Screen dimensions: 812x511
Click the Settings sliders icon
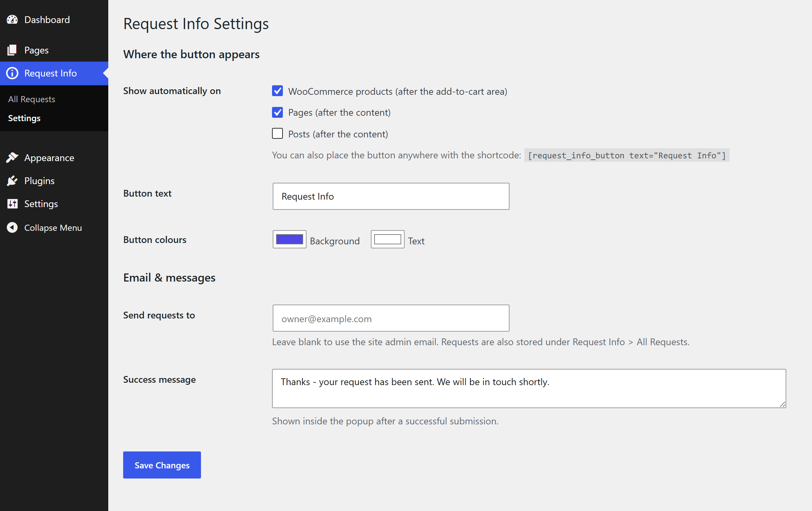(12, 204)
